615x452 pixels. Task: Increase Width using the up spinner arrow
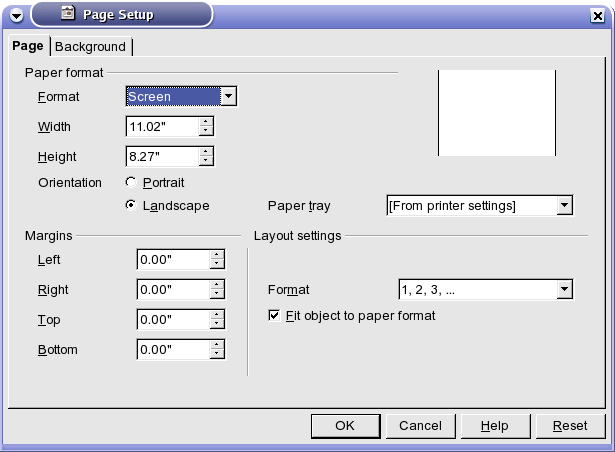tap(206, 122)
